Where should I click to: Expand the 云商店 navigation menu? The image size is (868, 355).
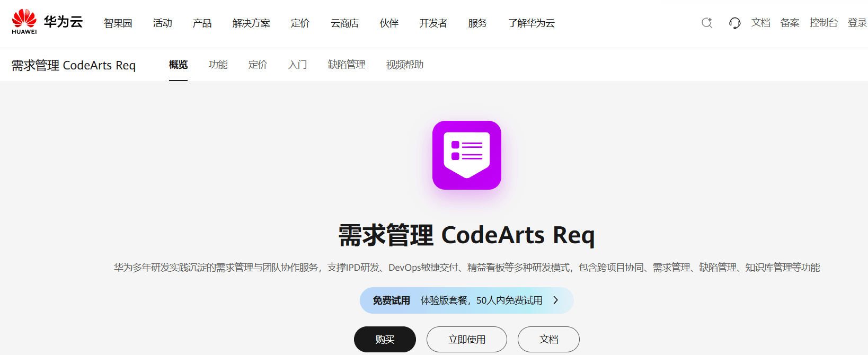click(x=344, y=23)
